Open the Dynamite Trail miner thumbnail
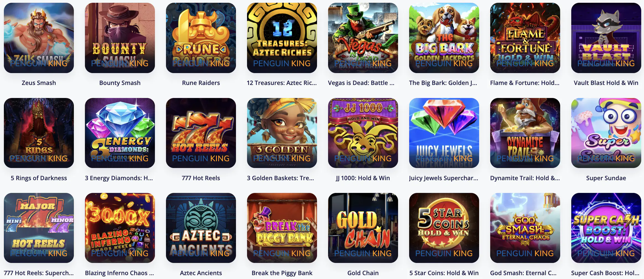Image resolution: width=644 pixels, height=279 pixels. point(525,133)
